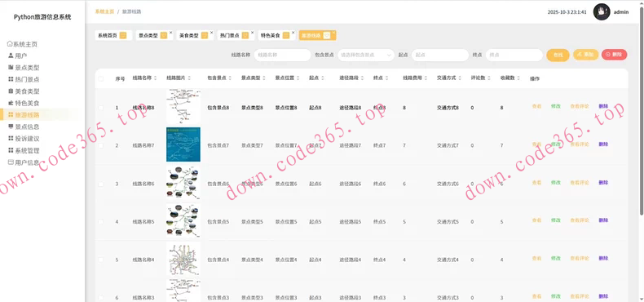Image resolution: width=644 pixels, height=302 pixels.
Task: Click the yellow icon on 特色美食 tab
Action: pos(286,36)
